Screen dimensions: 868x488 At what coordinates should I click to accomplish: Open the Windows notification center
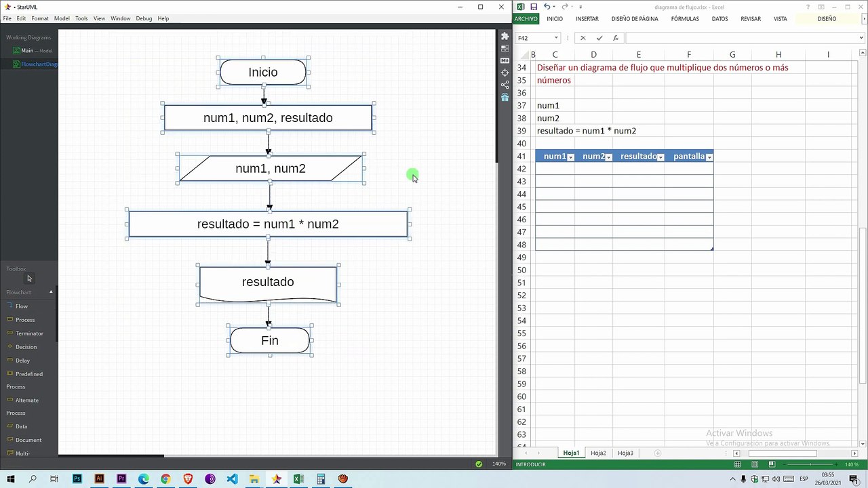pos(854,479)
